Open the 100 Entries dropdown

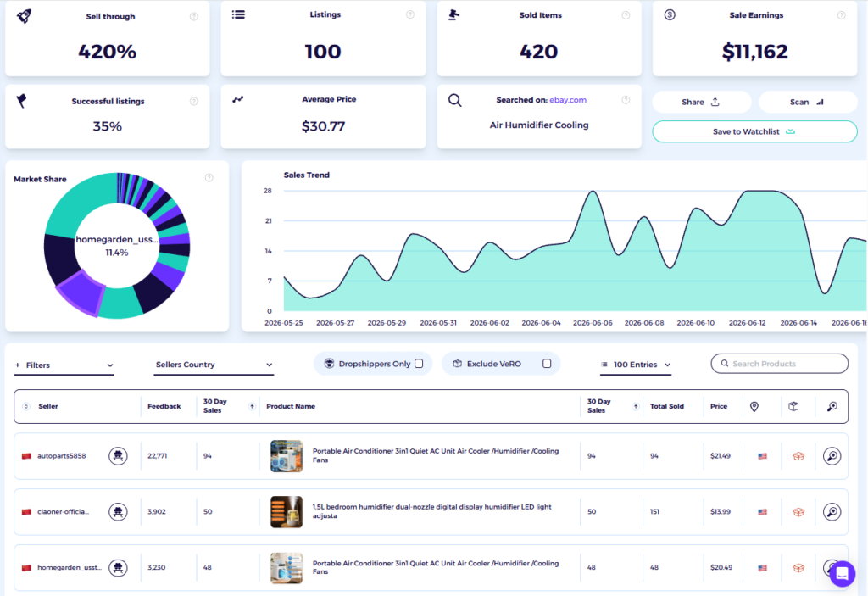coord(636,365)
